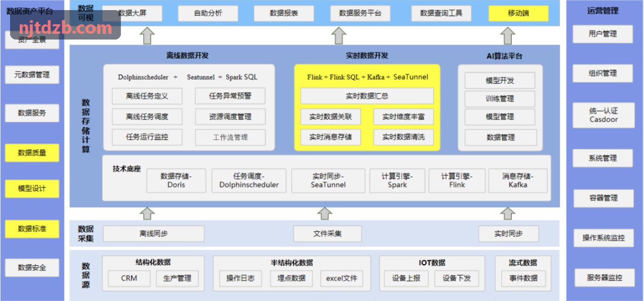
Task: Click the excel文件 box
Action: pyautogui.click(x=342, y=278)
